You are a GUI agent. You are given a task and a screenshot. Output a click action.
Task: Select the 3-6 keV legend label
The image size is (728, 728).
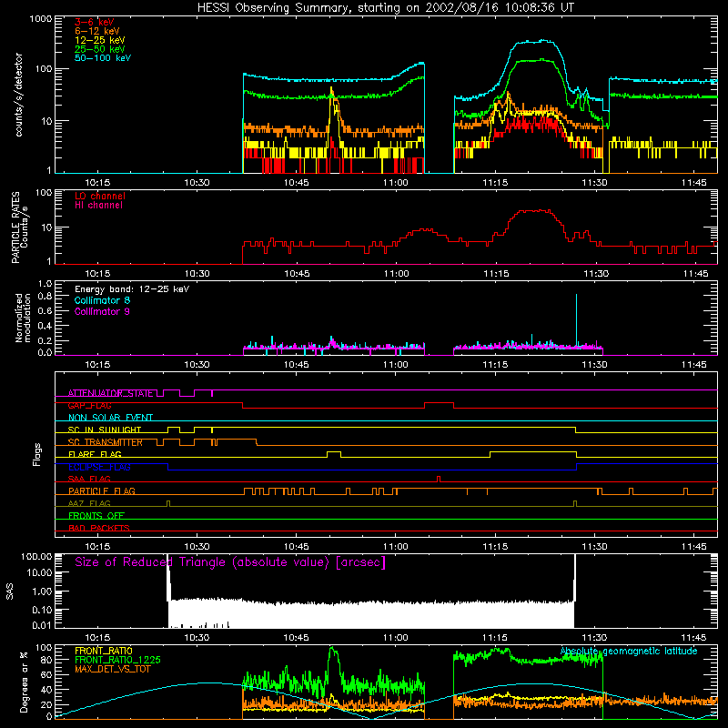95,22
